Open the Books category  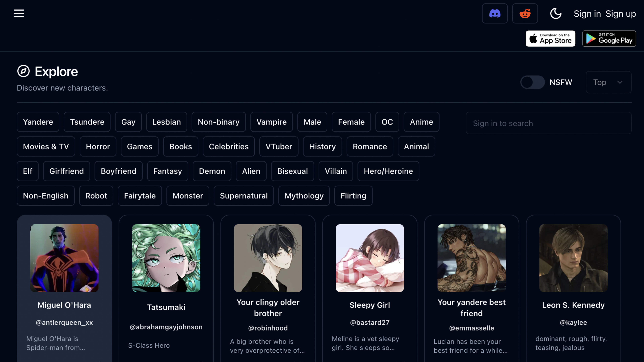(x=180, y=146)
